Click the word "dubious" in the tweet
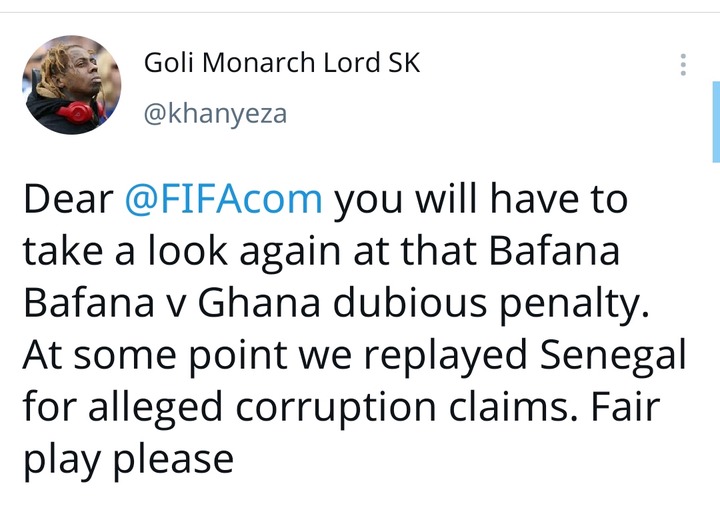Viewport: 720px width, 506px height. (x=398, y=303)
